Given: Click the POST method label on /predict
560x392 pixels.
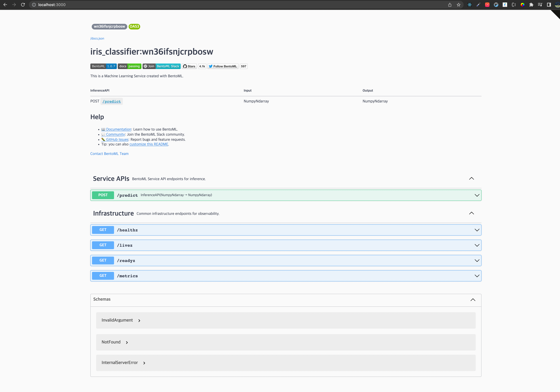Looking at the screenshot, I should tap(103, 195).
